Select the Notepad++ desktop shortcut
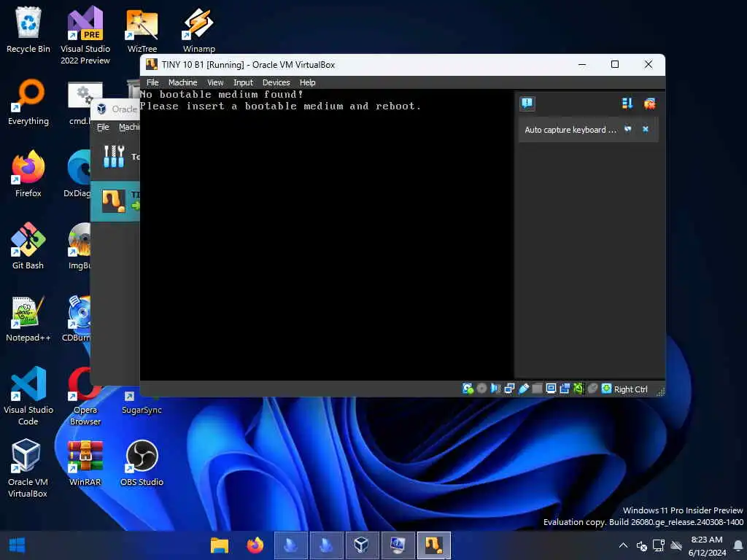Image resolution: width=747 pixels, height=560 pixels. [x=28, y=319]
